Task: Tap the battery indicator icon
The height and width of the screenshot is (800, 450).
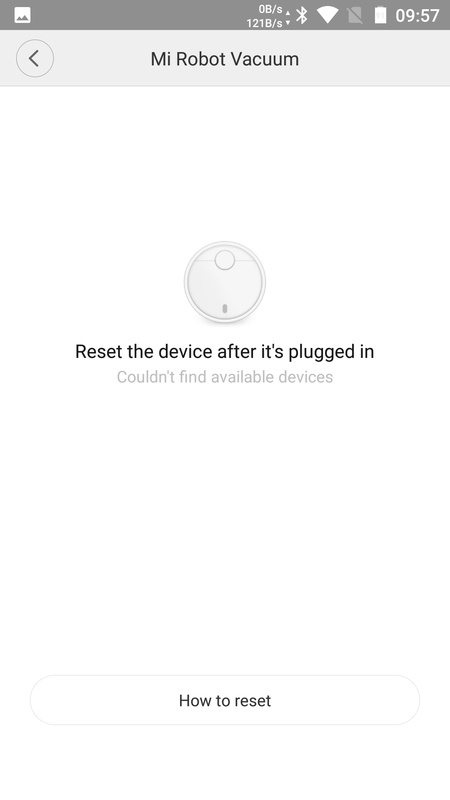Action: pos(380,15)
